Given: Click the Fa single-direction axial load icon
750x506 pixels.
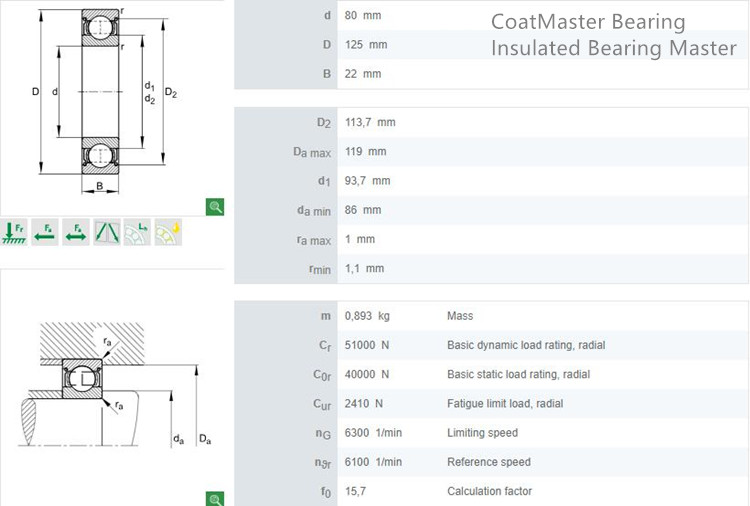Looking at the screenshot, I should (45, 232).
